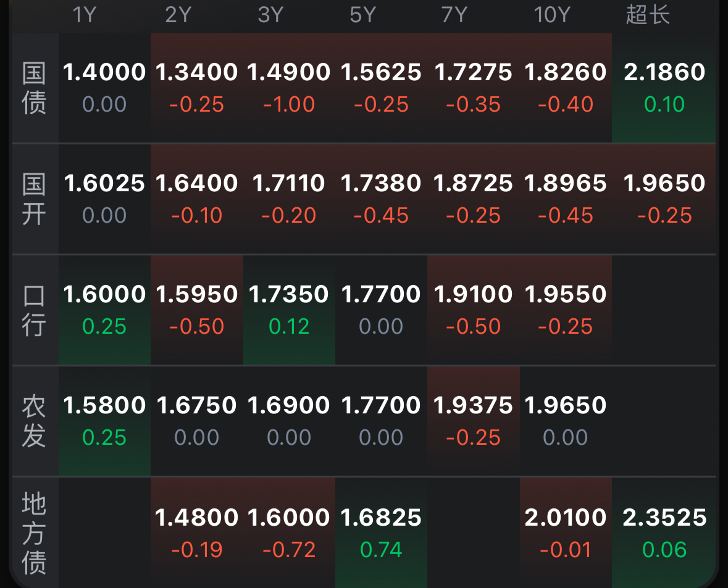
Task: Open the 国债 超长 cell showing 2.1860
Action: pyautogui.click(x=664, y=87)
